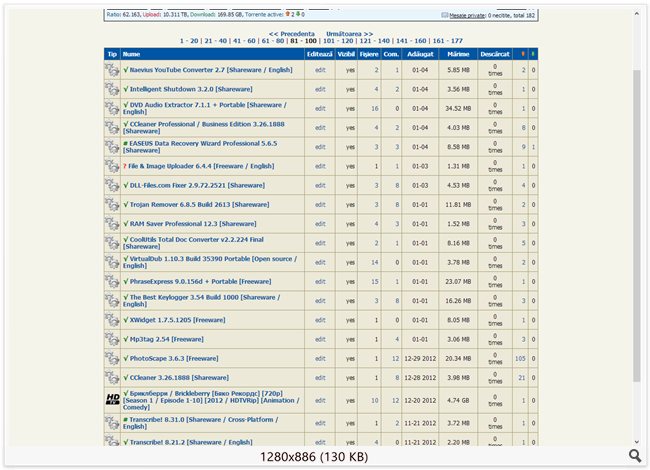Click the 105 seeders count for PhotoScape
Screen dimensions: 650x470
(x=520, y=358)
